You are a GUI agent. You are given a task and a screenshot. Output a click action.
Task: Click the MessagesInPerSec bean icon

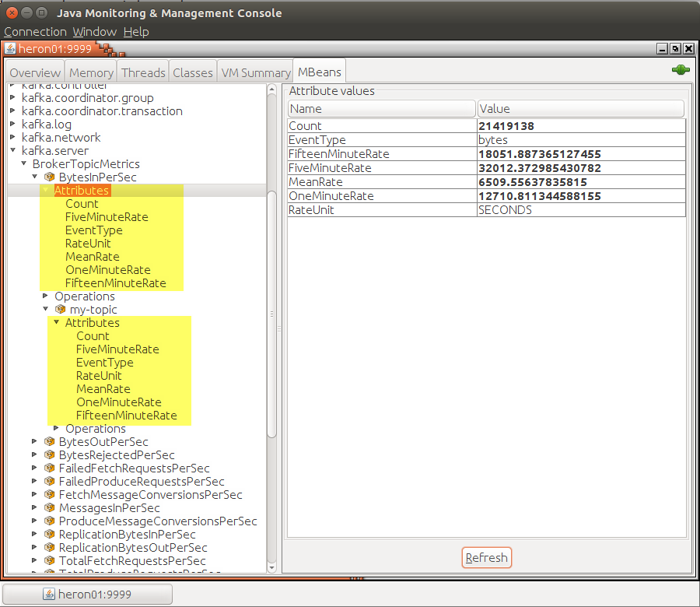[49, 507]
